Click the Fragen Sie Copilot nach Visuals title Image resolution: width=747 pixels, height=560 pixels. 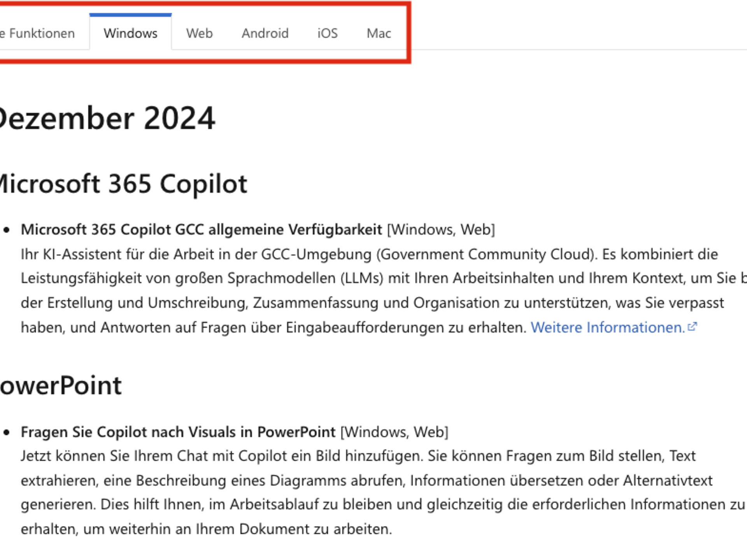[178, 432]
